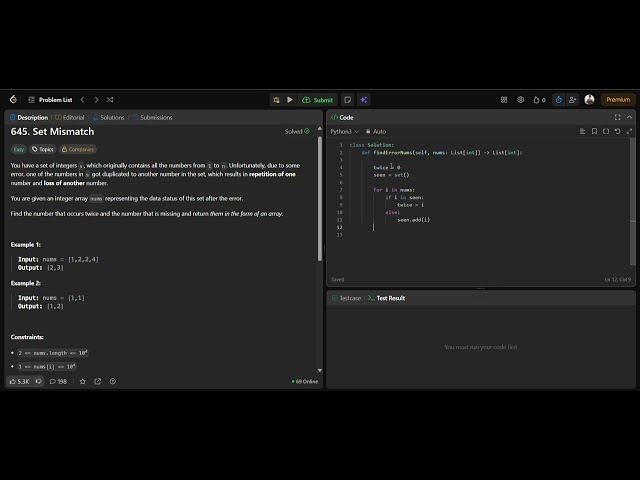Image resolution: width=640 pixels, height=480 pixels.
Task: Click the Code panel tab
Action: 342,118
